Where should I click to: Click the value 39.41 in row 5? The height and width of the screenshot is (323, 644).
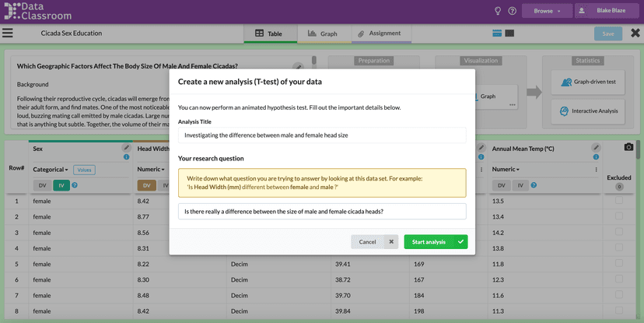click(x=342, y=264)
